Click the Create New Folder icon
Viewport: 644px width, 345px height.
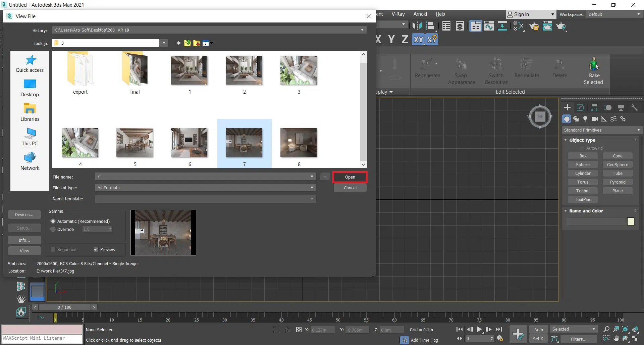[x=197, y=43]
